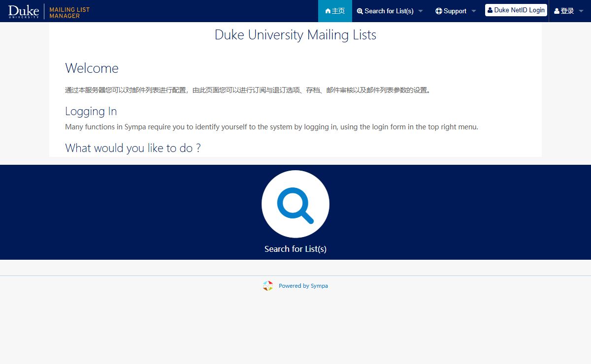Expand the Search for List(s) dropdown arrow
The image size is (591, 364).
(x=421, y=11)
